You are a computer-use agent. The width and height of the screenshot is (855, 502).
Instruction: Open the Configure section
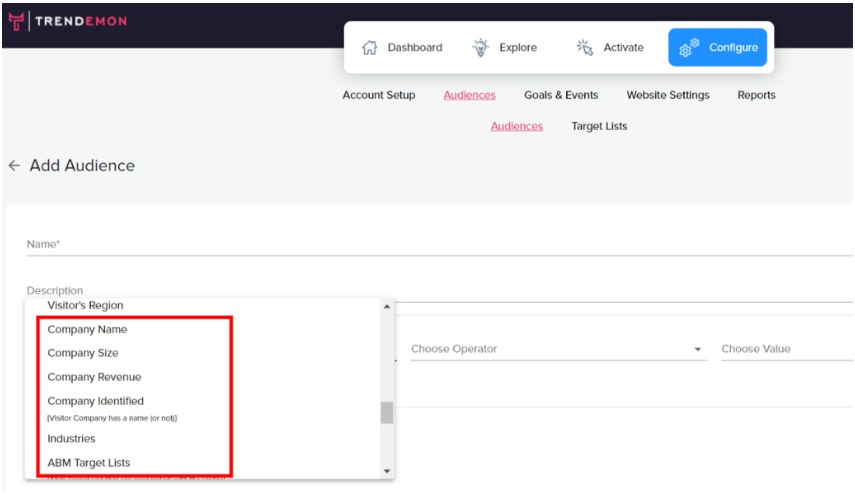(718, 47)
